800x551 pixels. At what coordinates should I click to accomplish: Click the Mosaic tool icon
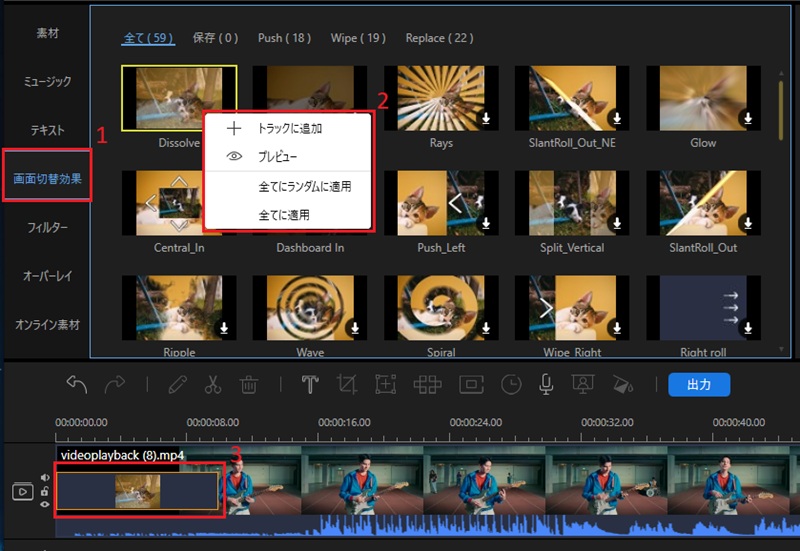(x=428, y=385)
